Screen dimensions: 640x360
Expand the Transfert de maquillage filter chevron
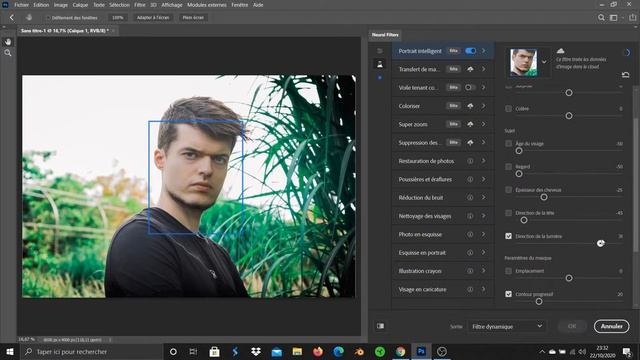(484, 69)
